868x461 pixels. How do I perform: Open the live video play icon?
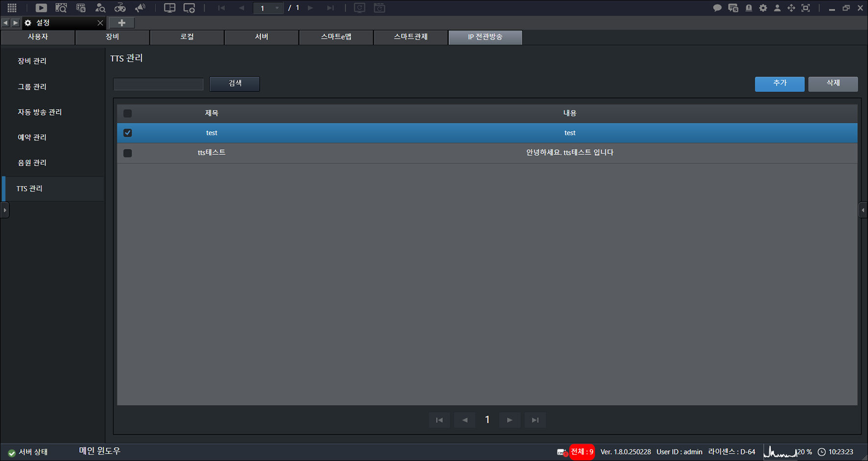click(x=41, y=8)
